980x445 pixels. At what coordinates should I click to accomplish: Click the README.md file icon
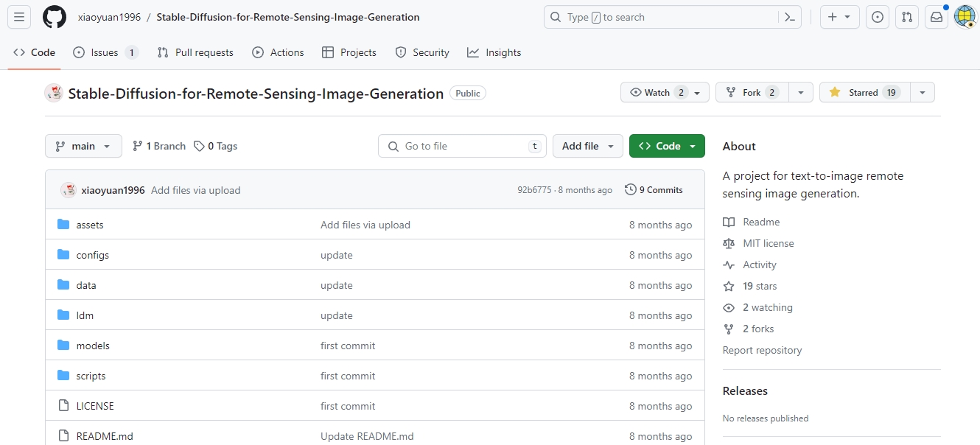pos(63,436)
